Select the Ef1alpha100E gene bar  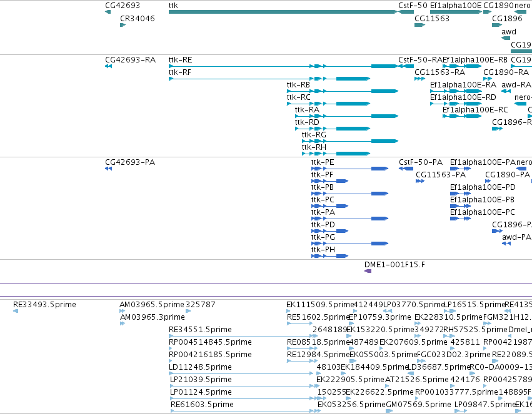[x=456, y=12]
